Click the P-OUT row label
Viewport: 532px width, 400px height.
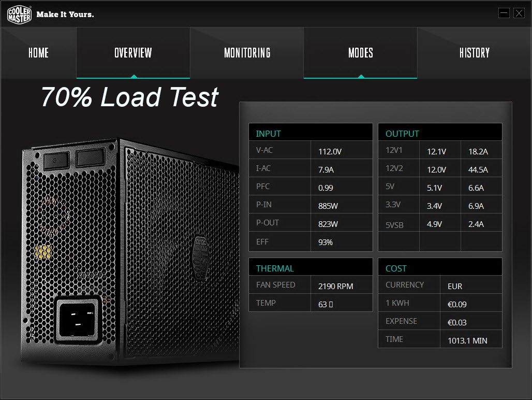268,223
